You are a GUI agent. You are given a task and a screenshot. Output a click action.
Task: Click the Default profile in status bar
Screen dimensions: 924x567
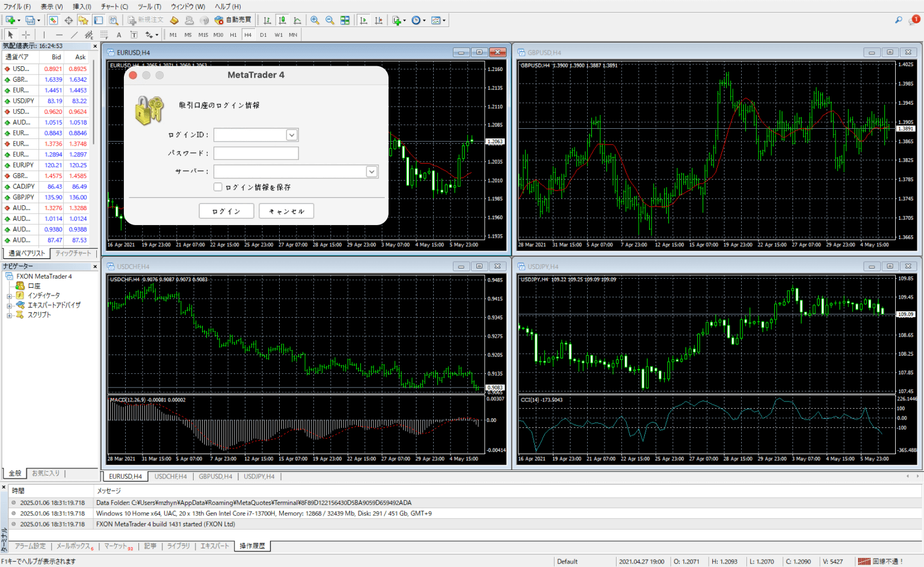click(x=567, y=561)
